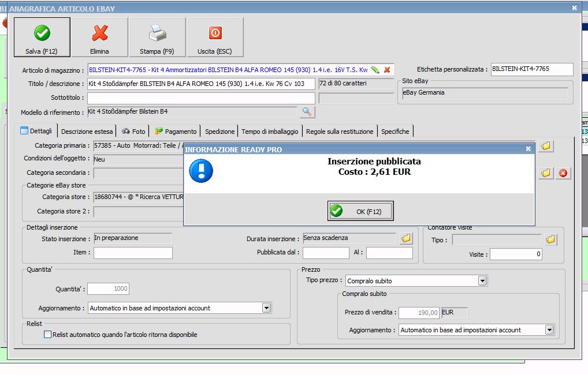Click the Stato inserzione field
Viewport: 588px width, 375px height.
click(x=133, y=238)
